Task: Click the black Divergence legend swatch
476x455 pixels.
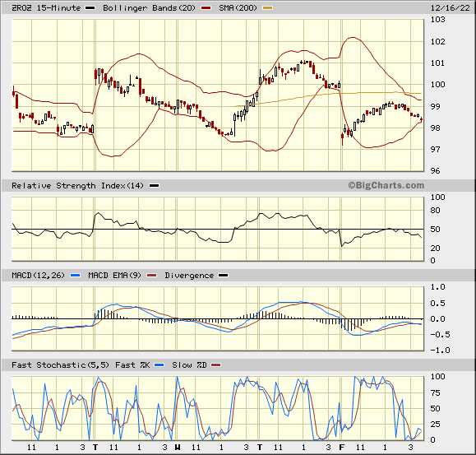Action: pyautogui.click(x=224, y=276)
